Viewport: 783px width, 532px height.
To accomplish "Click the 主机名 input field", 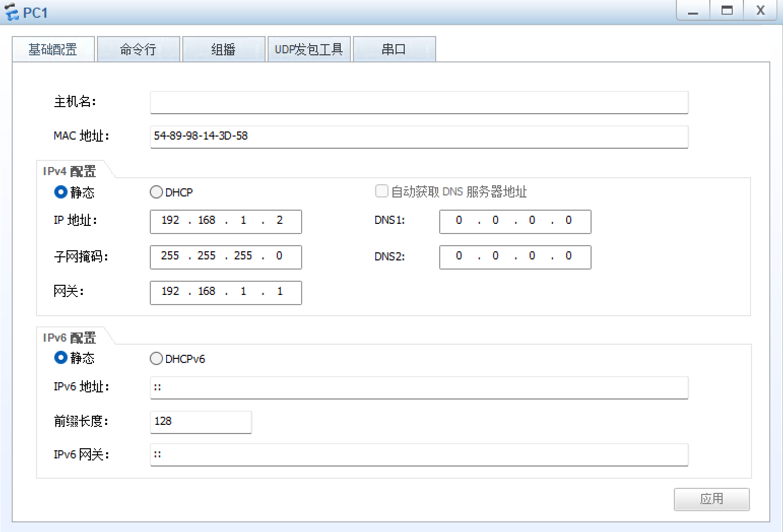I will click(418, 103).
